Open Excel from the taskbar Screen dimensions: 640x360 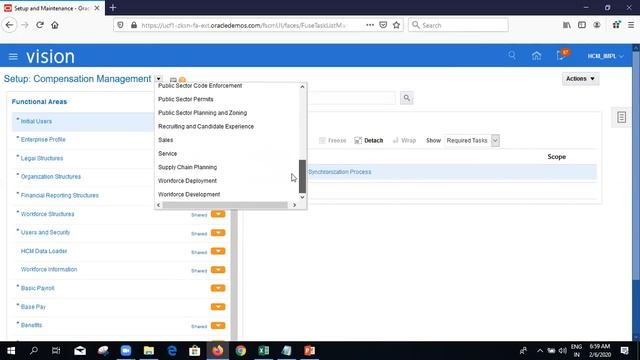pyautogui.click(x=264, y=351)
